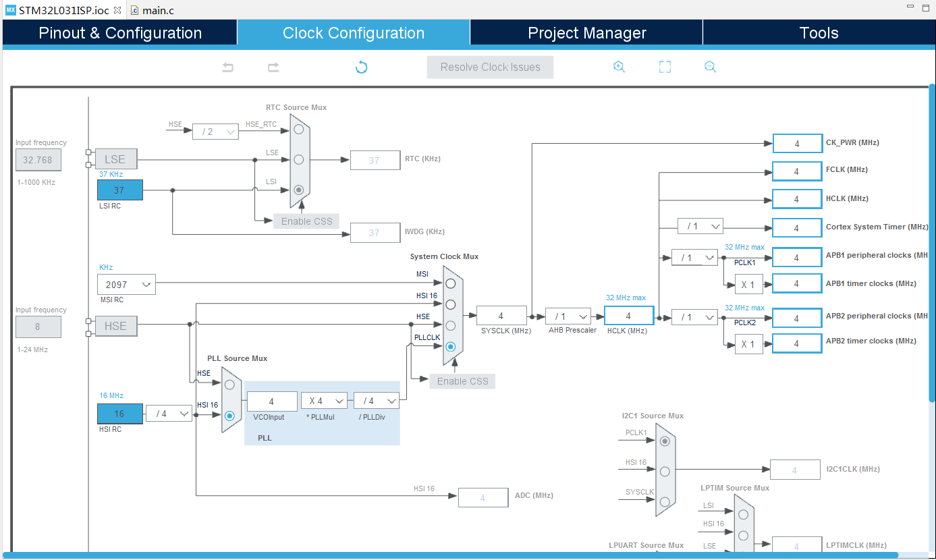This screenshot has height=560, width=936.
Task: Open APB1 /1 prescaler dropdown
Action: pos(694,258)
